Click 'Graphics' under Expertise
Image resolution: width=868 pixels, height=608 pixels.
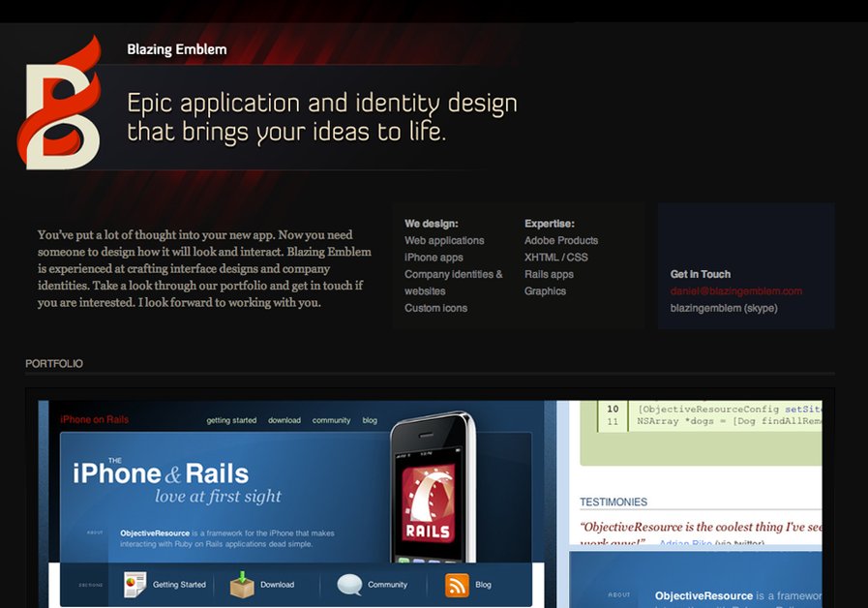pos(545,291)
